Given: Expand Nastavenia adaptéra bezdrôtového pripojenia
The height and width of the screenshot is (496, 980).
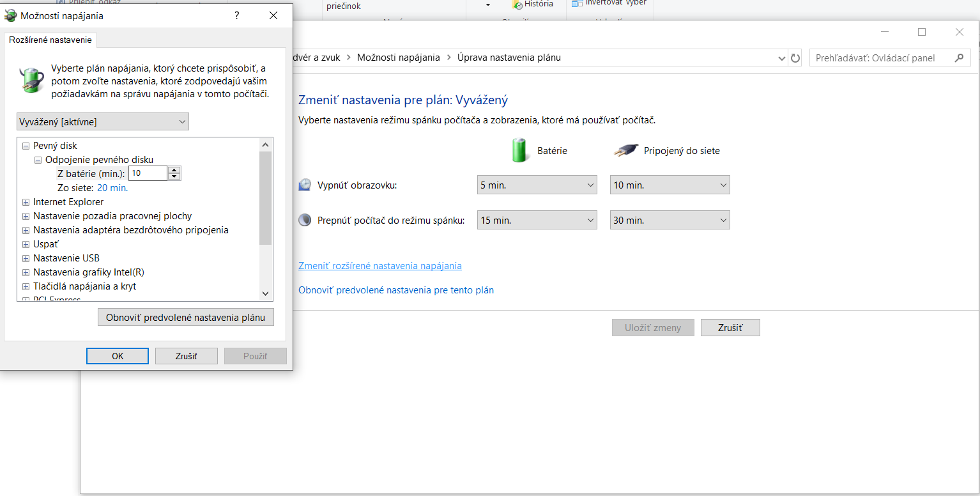Looking at the screenshot, I should click(26, 230).
